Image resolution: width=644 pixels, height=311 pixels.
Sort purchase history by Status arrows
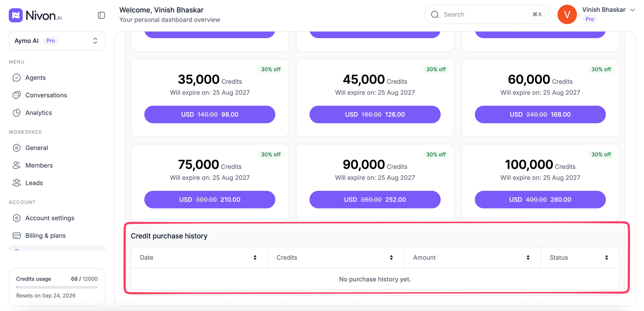tap(606, 258)
